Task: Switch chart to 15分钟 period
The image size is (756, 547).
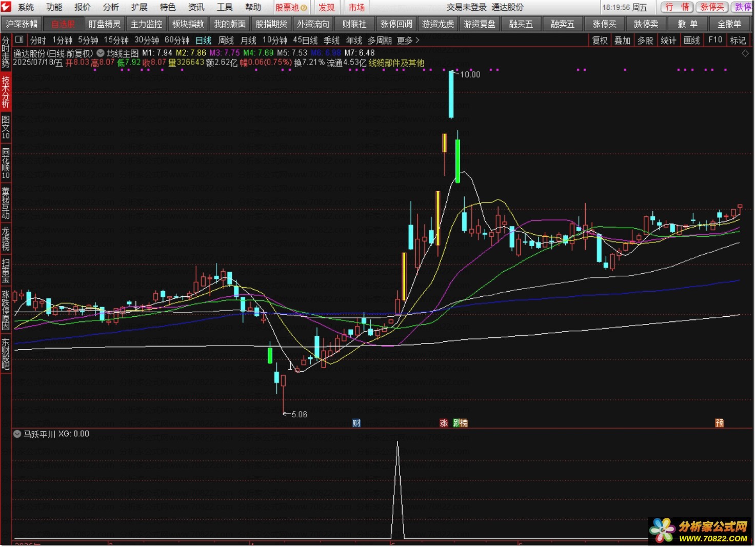Action: 116,40
